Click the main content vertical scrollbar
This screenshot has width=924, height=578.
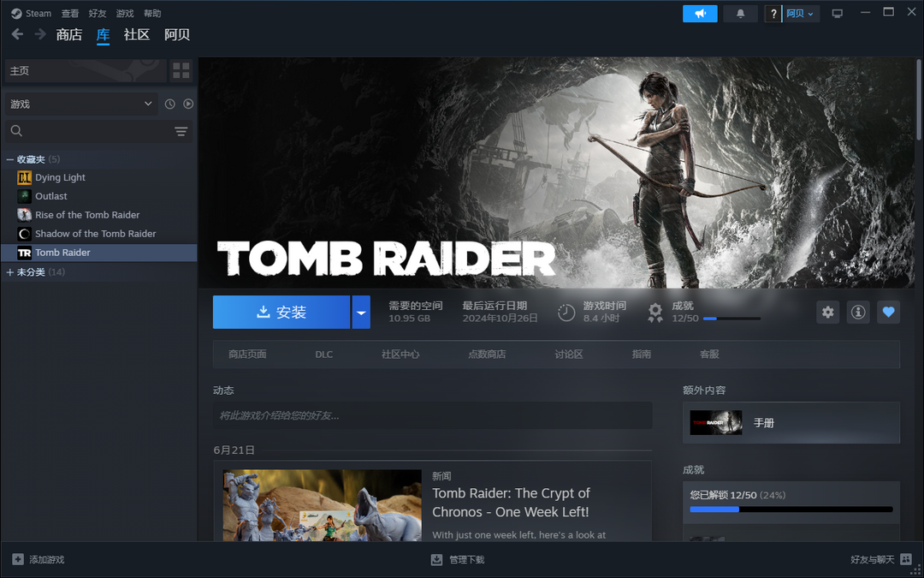pyautogui.click(x=919, y=100)
